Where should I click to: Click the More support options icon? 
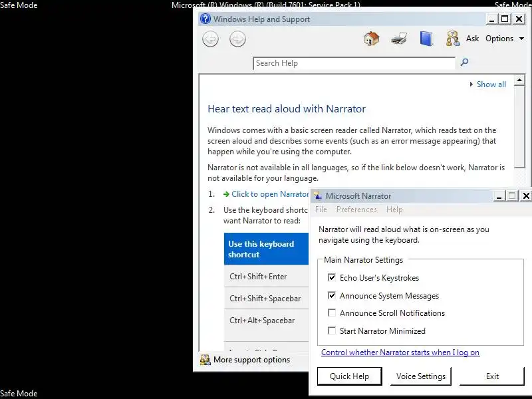coord(205,360)
